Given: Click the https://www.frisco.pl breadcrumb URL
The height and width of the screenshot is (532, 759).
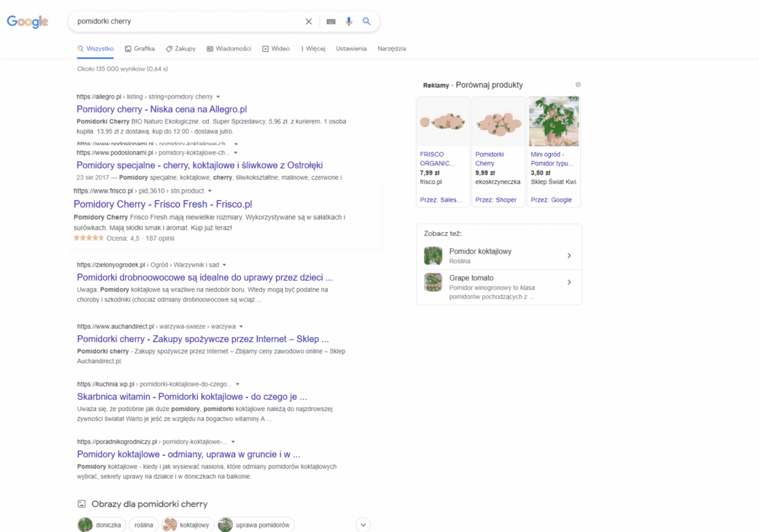Looking at the screenshot, I should pyautogui.click(x=103, y=191).
